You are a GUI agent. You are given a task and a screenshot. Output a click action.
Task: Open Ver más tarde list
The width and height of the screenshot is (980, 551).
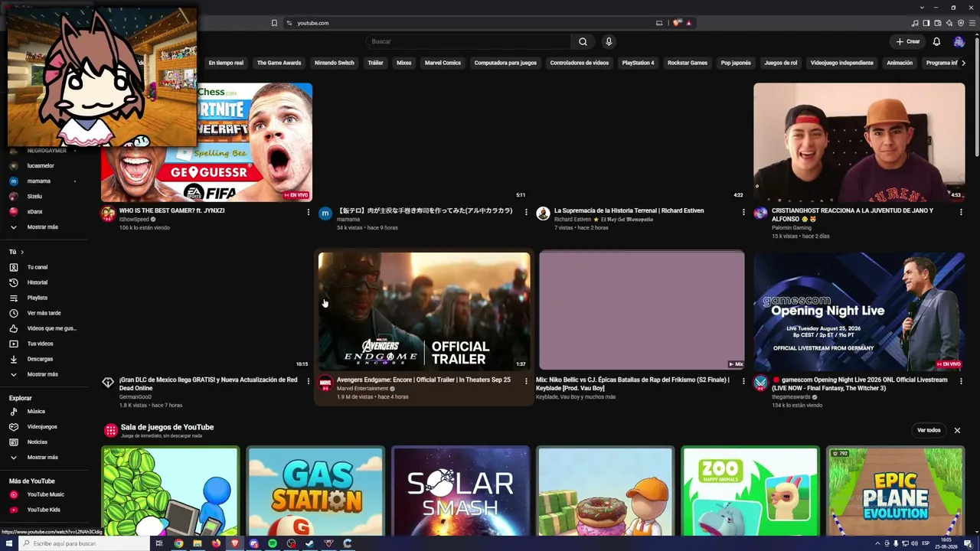44,313
